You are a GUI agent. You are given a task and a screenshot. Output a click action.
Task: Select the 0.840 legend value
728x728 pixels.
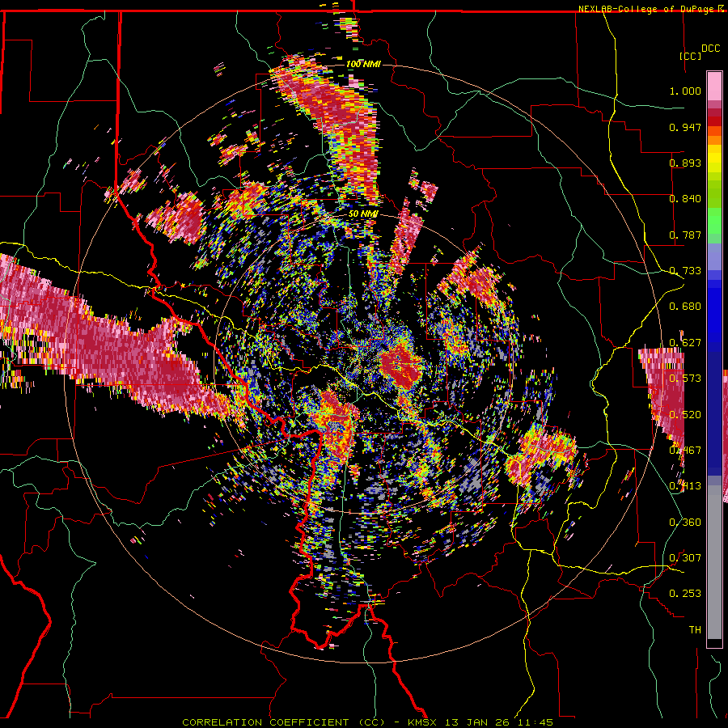click(685, 199)
